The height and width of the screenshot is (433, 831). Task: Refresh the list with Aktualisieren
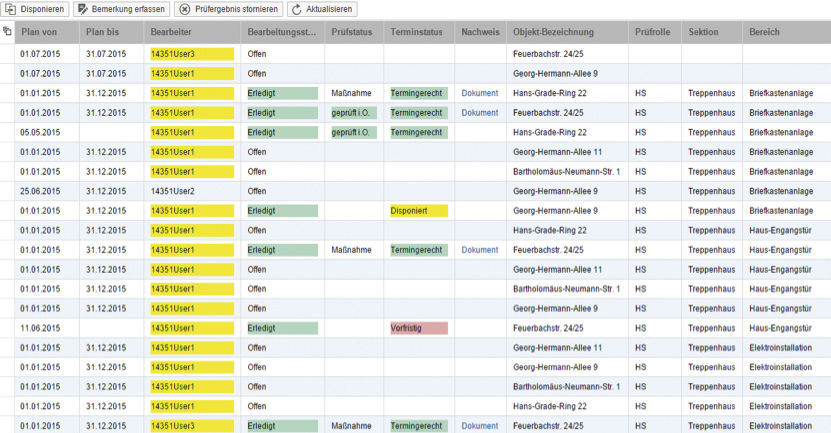321,9
